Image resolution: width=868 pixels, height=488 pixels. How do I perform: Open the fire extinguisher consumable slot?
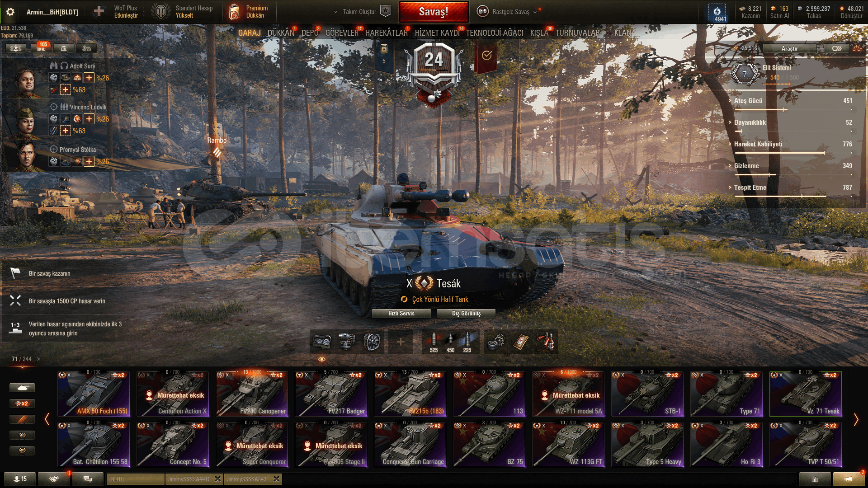pos(546,342)
